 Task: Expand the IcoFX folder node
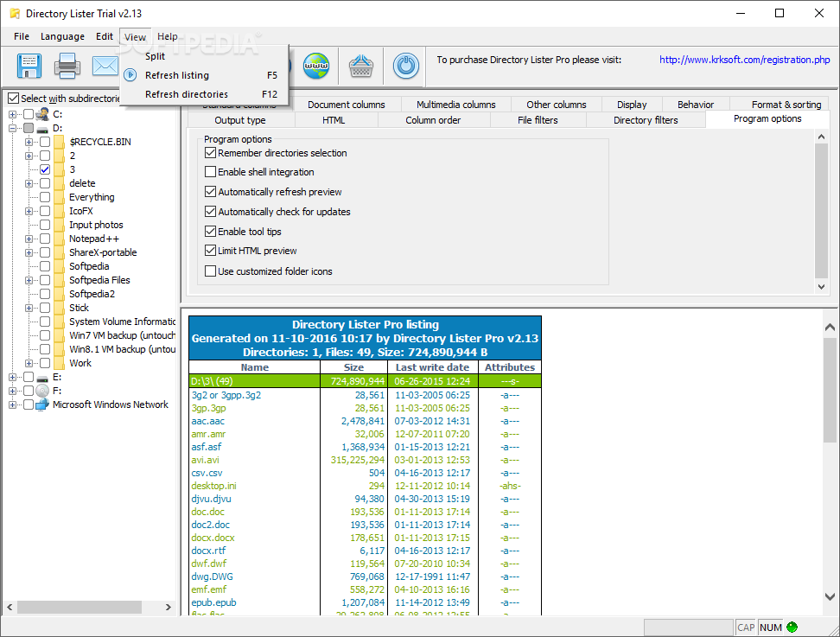coord(29,211)
